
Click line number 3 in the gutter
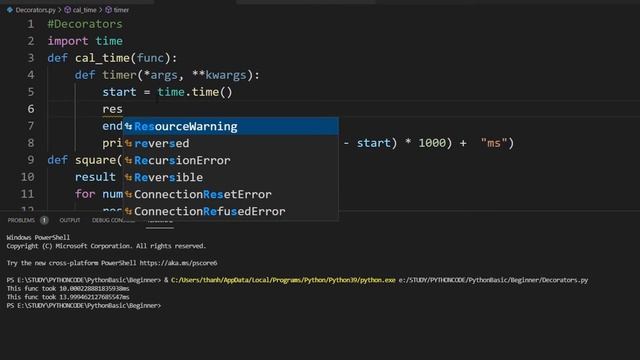pyautogui.click(x=31, y=58)
